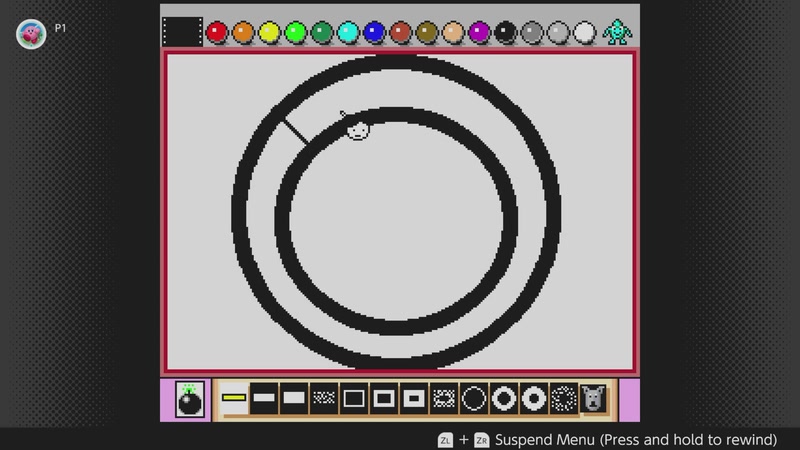
Task: Click the Kirby P1 player avatar
Action: [31, 34]
